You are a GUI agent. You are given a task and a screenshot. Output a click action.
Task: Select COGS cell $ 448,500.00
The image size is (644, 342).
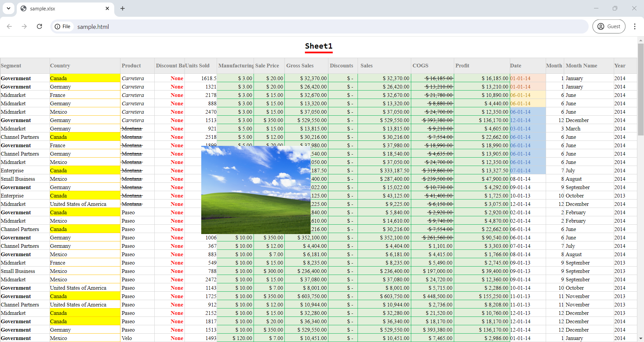tap(433, 296)
